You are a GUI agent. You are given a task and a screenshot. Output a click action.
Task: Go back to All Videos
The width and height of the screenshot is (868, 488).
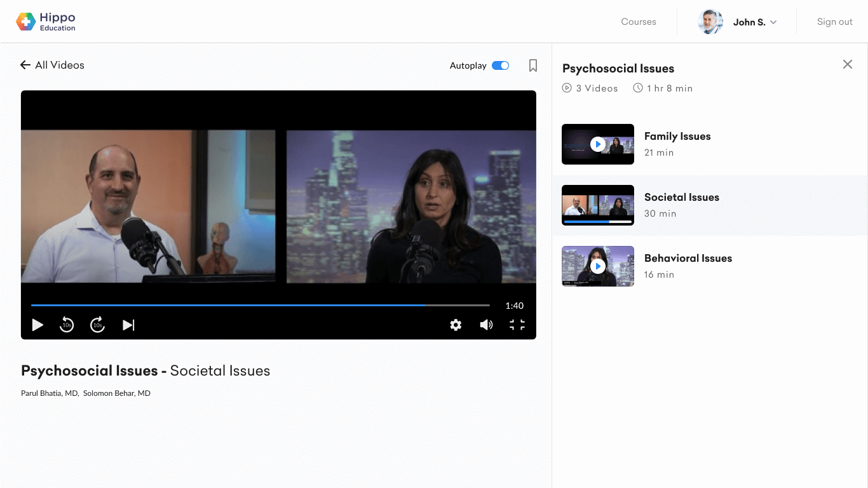coord(52,65)
